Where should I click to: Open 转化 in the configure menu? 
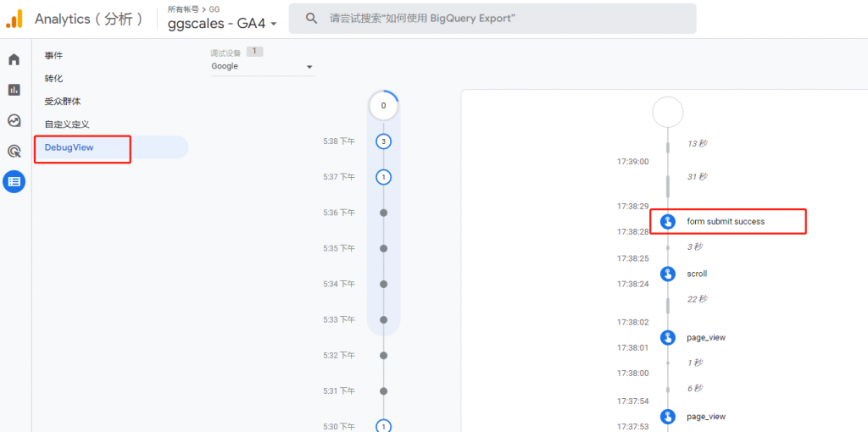tap(53, 79)
